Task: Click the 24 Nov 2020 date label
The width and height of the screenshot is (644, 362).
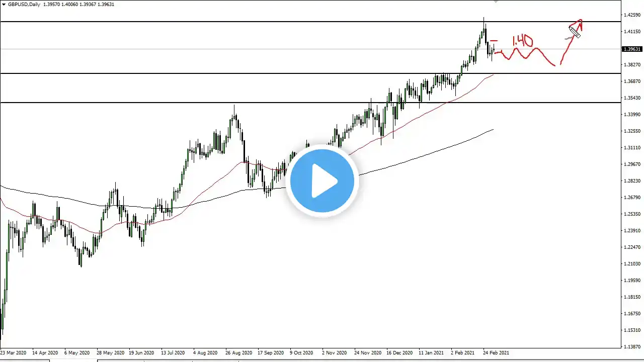Action: point(367,353)
